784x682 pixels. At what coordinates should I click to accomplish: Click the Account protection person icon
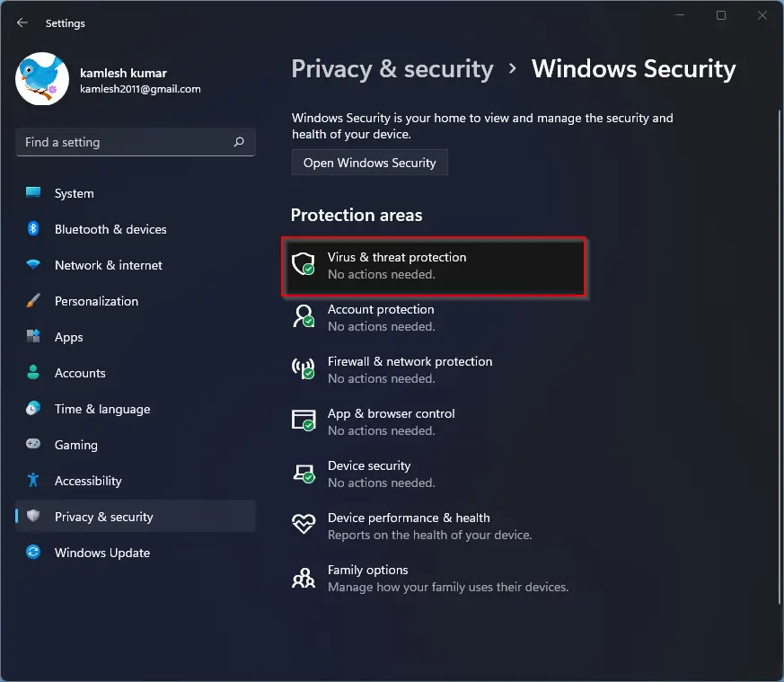[x=303, y=315]
